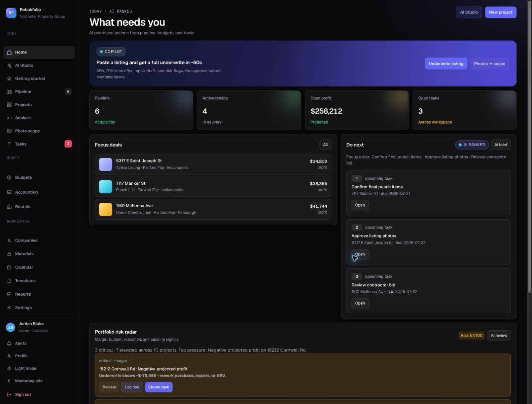532x404 pixels.
Task: Open the Calendar section label
Action: click(x=24, y=267)
